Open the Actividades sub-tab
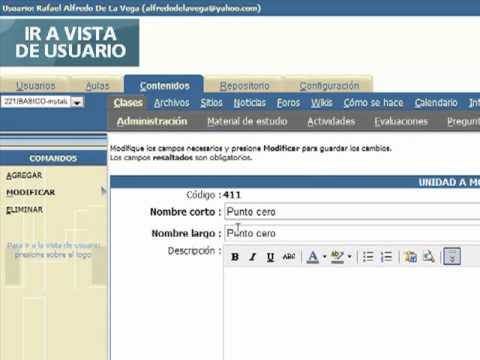 click(331, 121)
